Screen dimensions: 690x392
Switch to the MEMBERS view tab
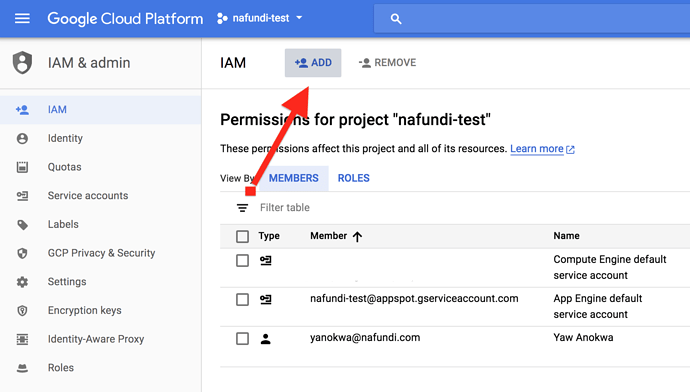click(294, 178)
